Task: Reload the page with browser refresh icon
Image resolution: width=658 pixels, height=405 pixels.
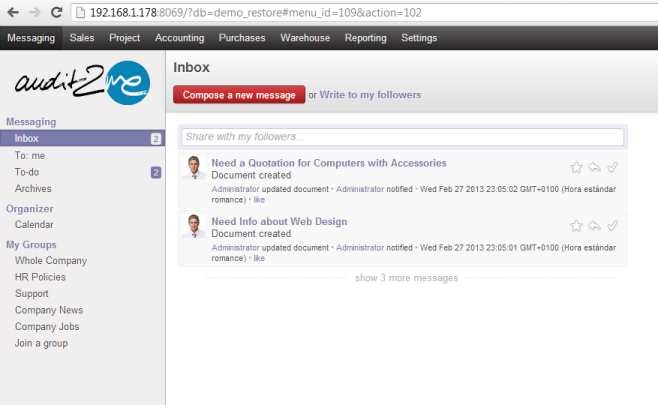Action: (56, 12)
